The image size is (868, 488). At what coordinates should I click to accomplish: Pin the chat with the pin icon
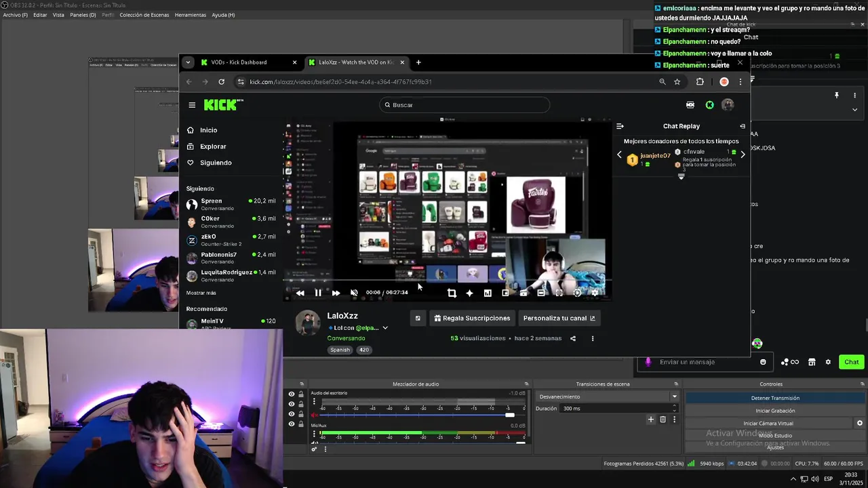837,96
